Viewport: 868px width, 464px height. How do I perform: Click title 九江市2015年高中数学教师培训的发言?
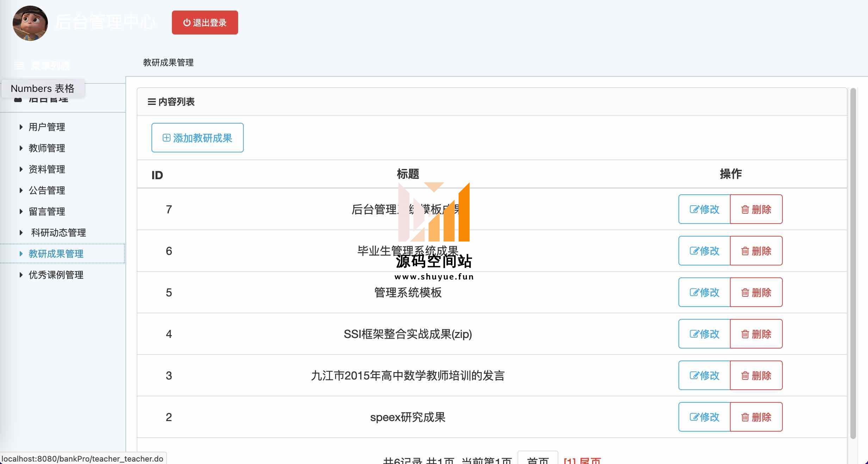[408, 376]
